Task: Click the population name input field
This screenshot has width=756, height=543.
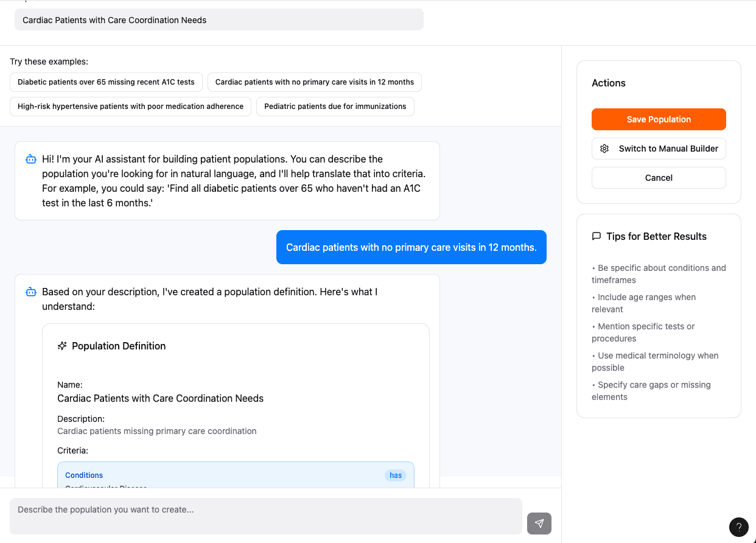Action: click(219, 20)
